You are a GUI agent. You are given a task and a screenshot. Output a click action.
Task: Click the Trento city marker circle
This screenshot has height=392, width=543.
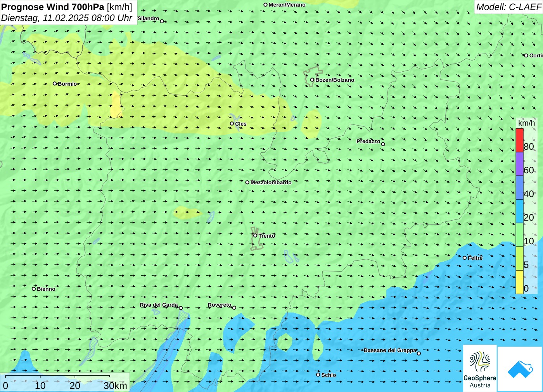click(x=255, y=235)
